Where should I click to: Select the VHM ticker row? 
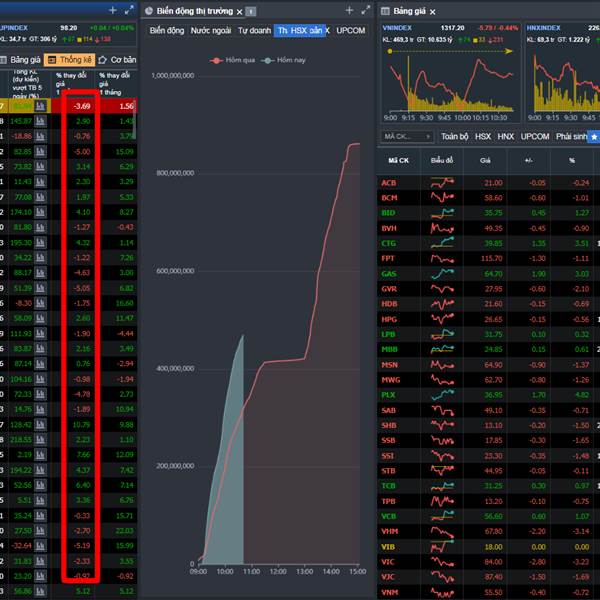pos(488,531)
